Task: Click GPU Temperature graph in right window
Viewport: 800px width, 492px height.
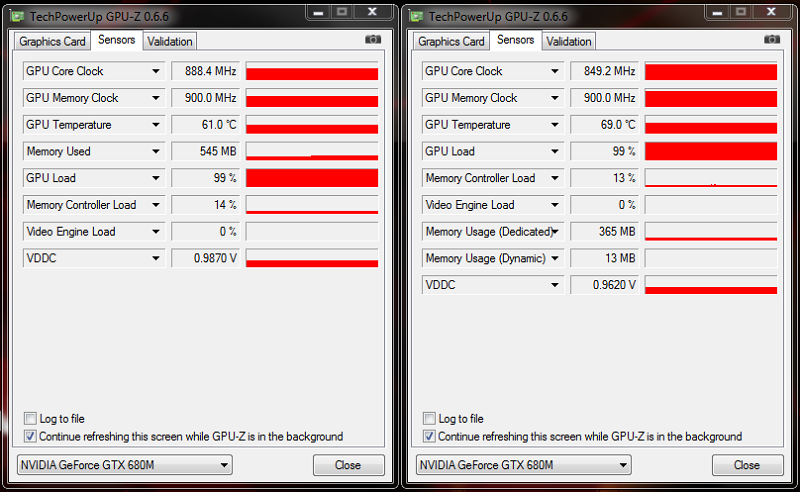Action: [711, 125]
